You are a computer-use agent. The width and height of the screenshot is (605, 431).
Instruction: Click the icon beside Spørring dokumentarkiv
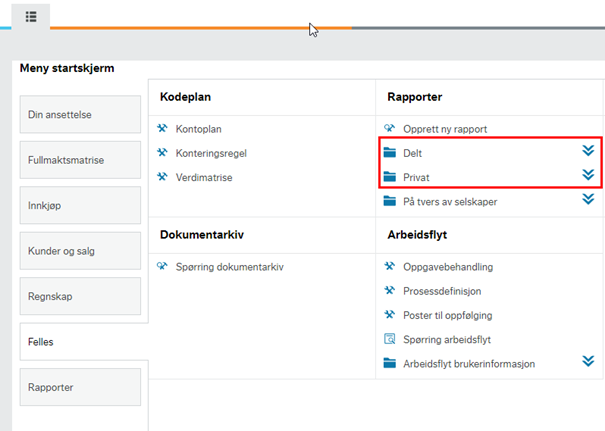pyautogui.click(x=162, y=266)
